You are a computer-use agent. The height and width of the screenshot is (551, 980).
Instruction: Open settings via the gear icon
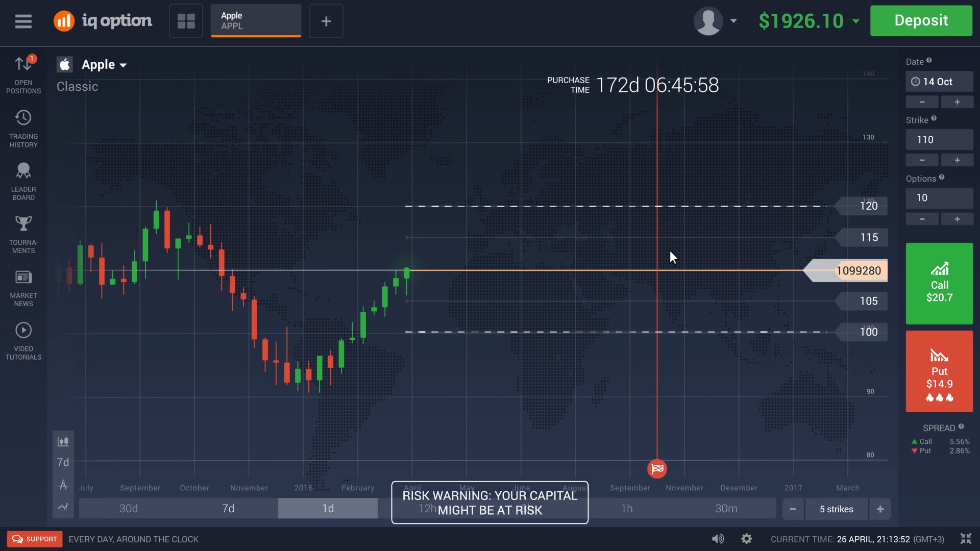pyautogui.click(x=747, y=539)
